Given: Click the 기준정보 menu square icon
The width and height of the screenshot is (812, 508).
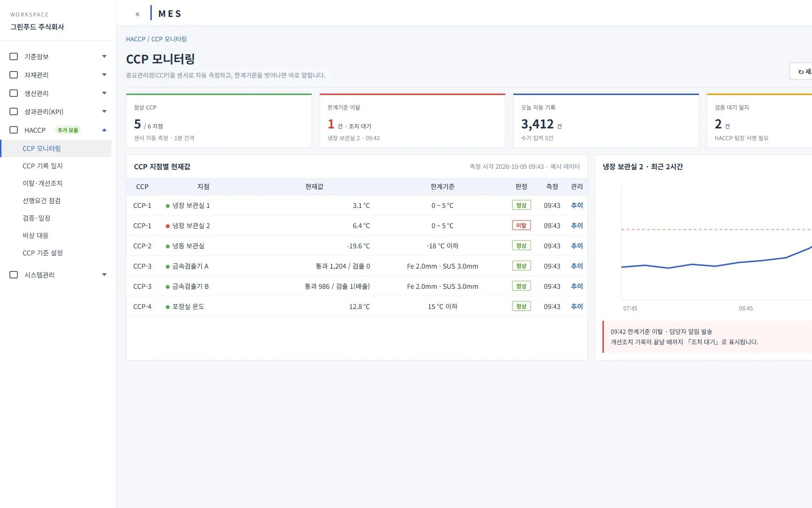Looking at the screenshot, I should point(14,56).
